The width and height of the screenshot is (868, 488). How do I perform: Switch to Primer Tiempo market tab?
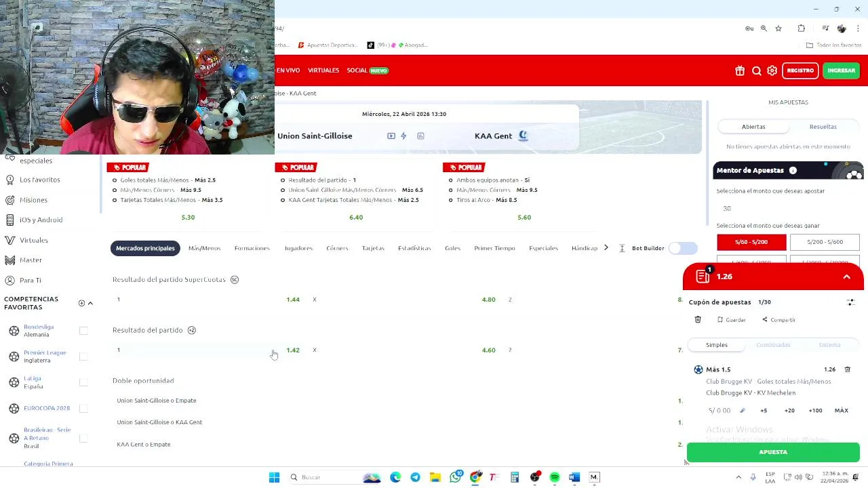[x=494, y=248]
